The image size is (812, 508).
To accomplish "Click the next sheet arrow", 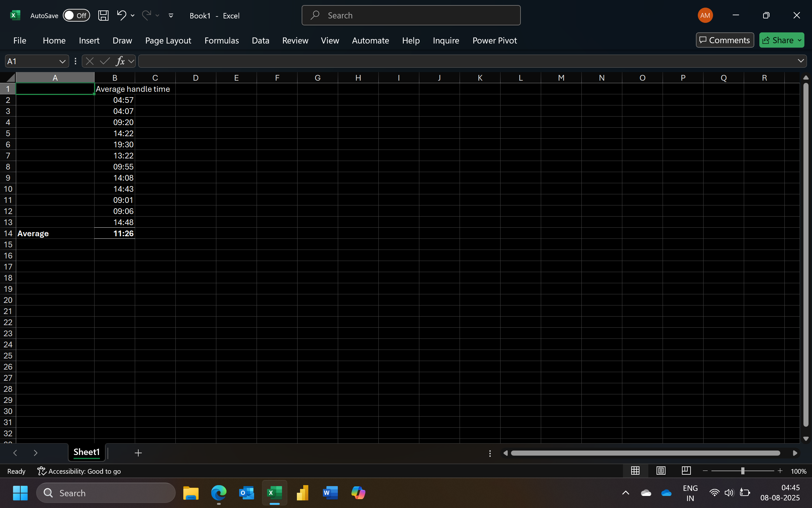I will click(x=36, y=453).
